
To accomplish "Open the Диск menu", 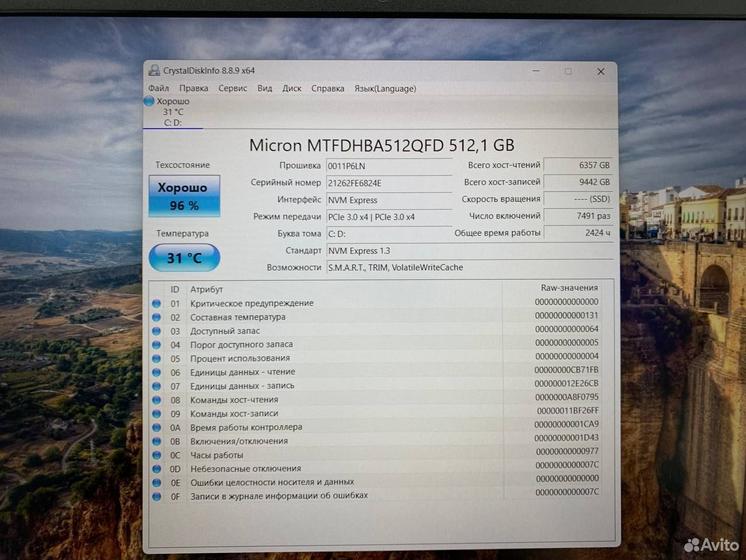I will (292, 88).
